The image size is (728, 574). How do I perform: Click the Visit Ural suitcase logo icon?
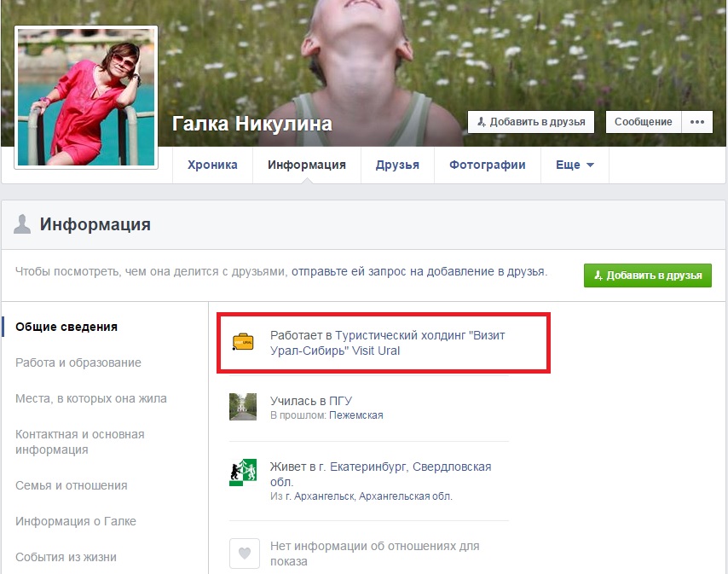pos(243,342)
